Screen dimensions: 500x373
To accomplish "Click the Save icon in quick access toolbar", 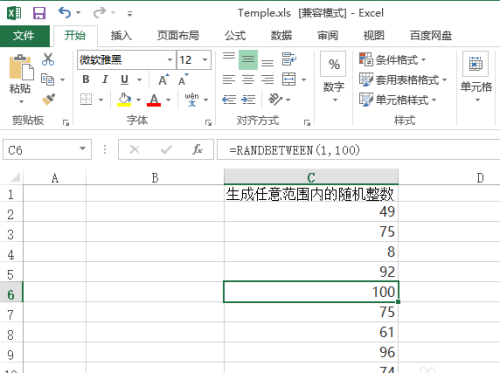I will point(39,13).
